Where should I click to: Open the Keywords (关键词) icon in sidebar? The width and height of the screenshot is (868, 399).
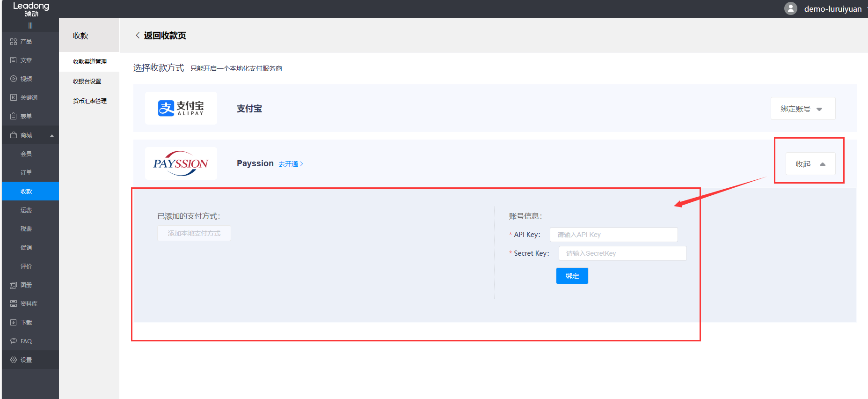tap(14, 98)
